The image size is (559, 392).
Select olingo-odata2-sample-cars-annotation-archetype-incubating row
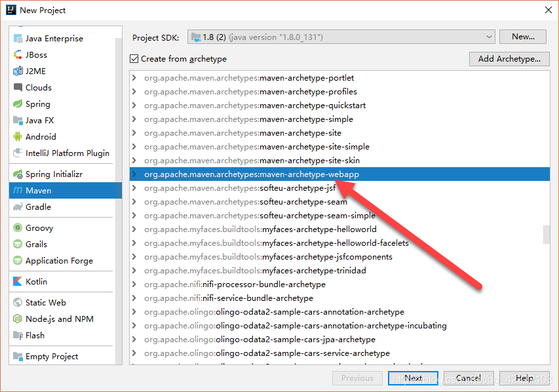pos(339,326)
